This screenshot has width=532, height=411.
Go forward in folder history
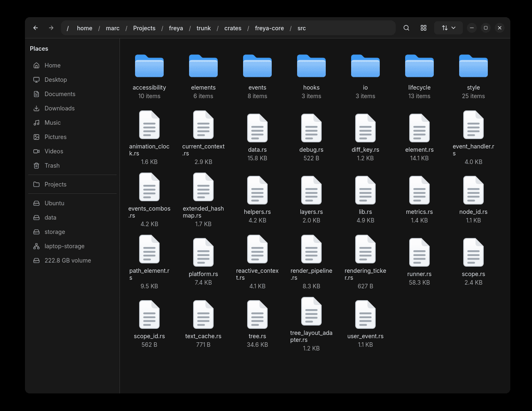tap(51, 28)
